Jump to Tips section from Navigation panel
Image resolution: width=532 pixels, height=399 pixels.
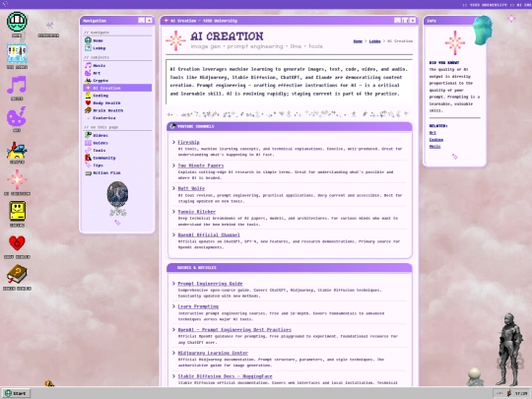point(117,166)
